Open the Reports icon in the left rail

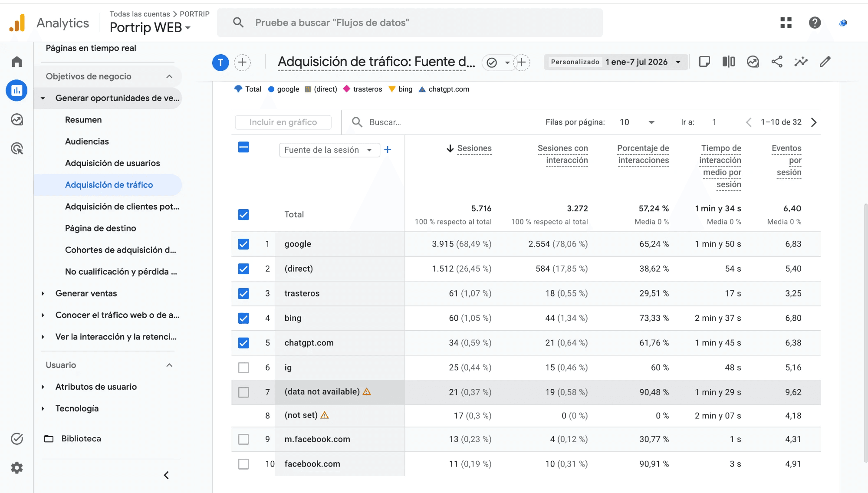[x=17, y=90]
